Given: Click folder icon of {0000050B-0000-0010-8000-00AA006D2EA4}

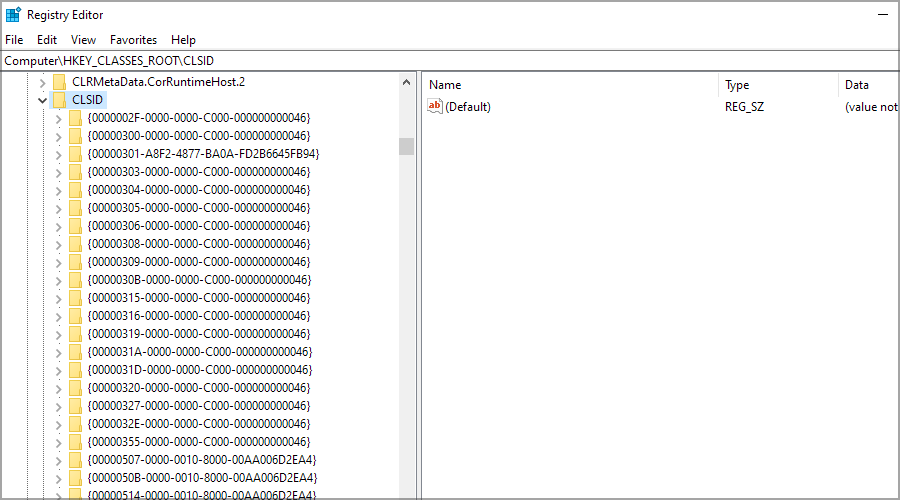Looking at the screenshot, I should (75, 478).
